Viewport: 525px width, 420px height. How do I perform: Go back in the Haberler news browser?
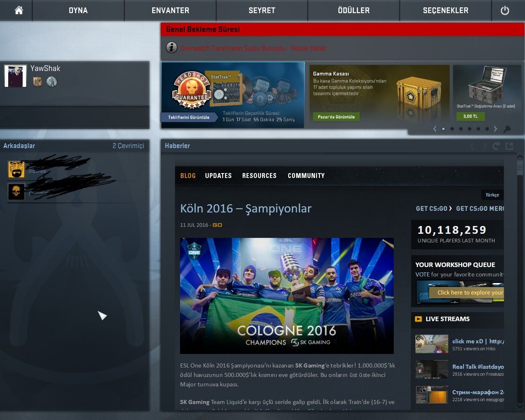pos(472,146)
